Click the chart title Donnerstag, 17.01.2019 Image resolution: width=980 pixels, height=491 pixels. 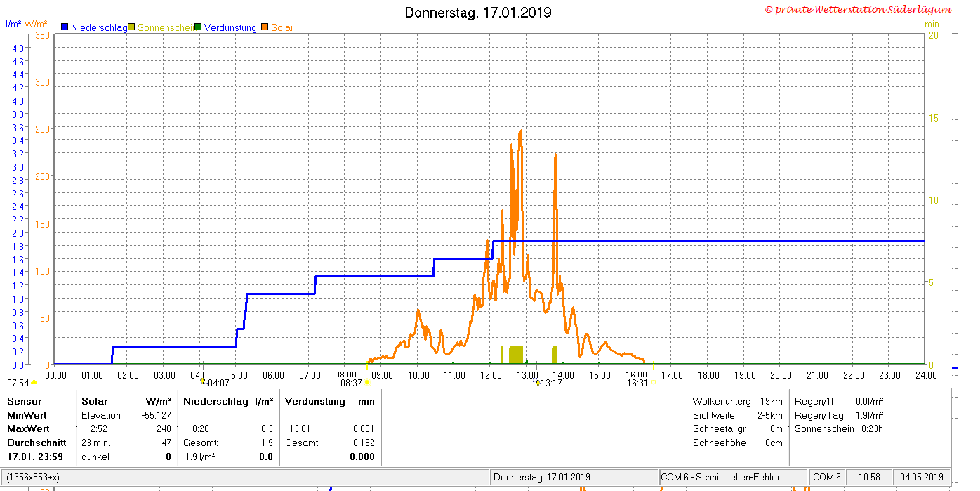click(x=478, y=13)
